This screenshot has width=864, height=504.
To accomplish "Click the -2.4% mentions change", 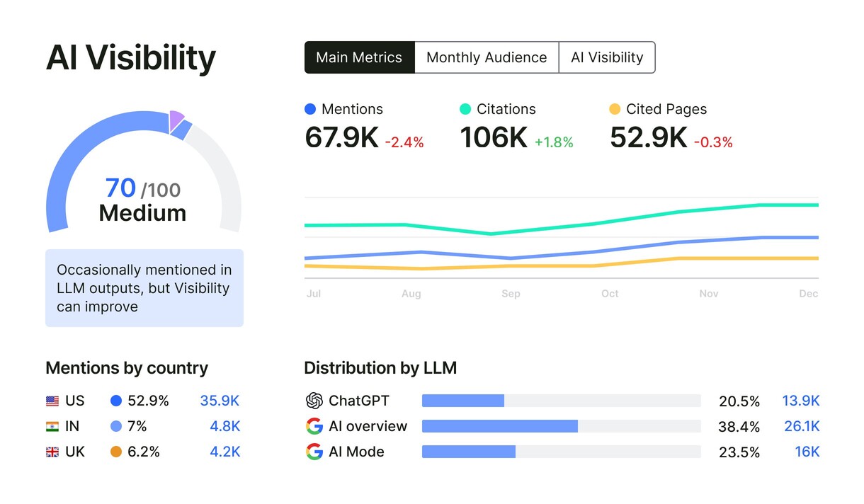I will pos(404,142).
